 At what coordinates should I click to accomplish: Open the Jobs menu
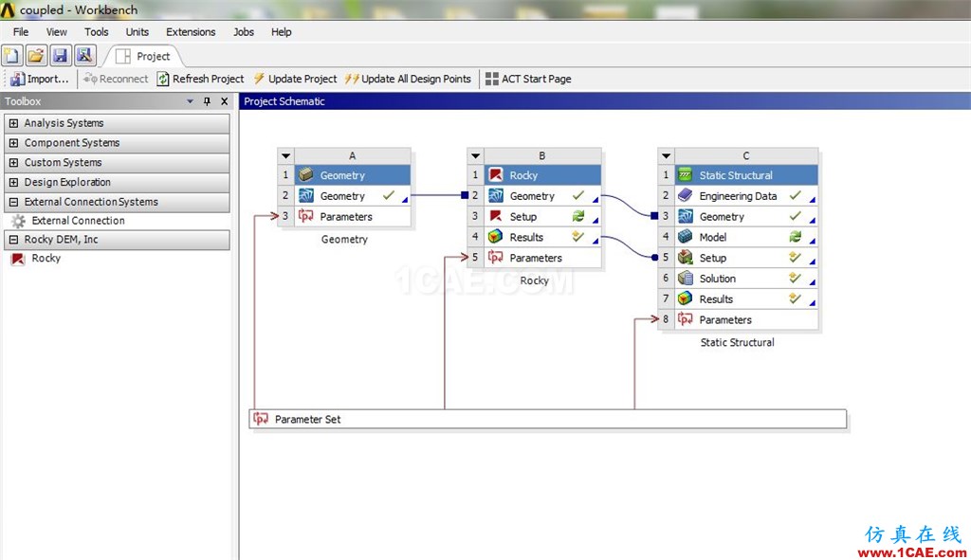pyautogui.click(x=244, y=32)
